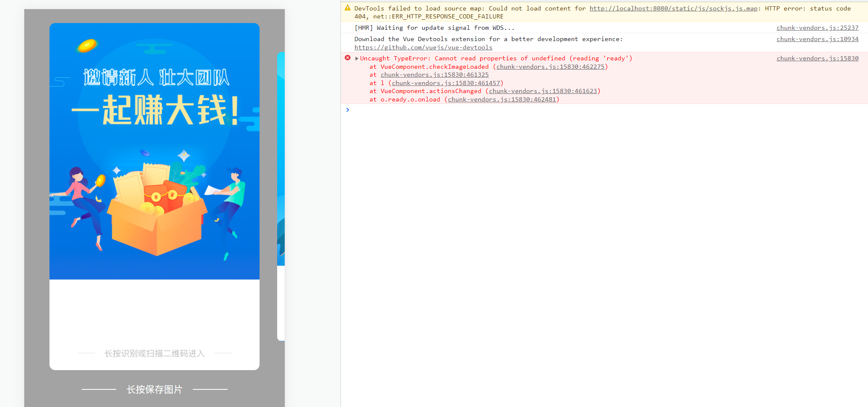This screenshot has height=407, width=868.
Task: Click the 'Download the Vue Devtools extension' message
Action: pyautogui.click(x=489, y=39)
